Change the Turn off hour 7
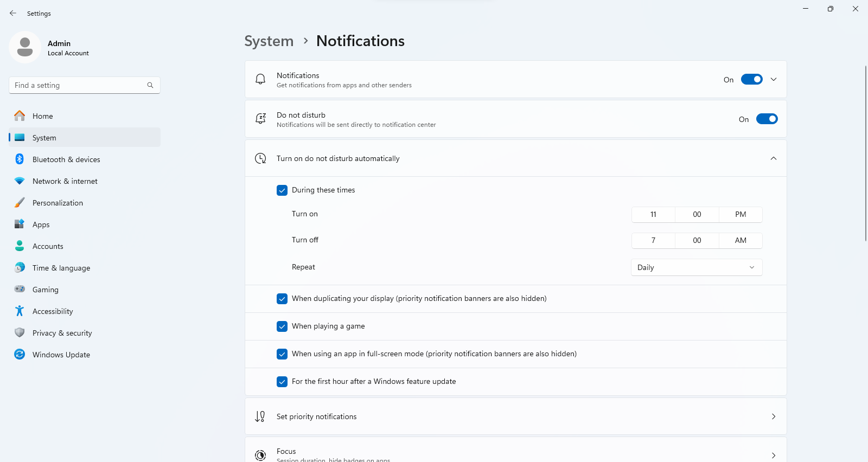The height and width of the screenshot is (462, 868). point(653,240)
